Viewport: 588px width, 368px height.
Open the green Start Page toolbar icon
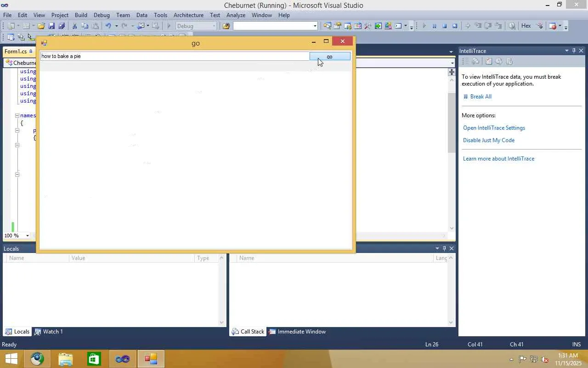(x=378, y=26)
